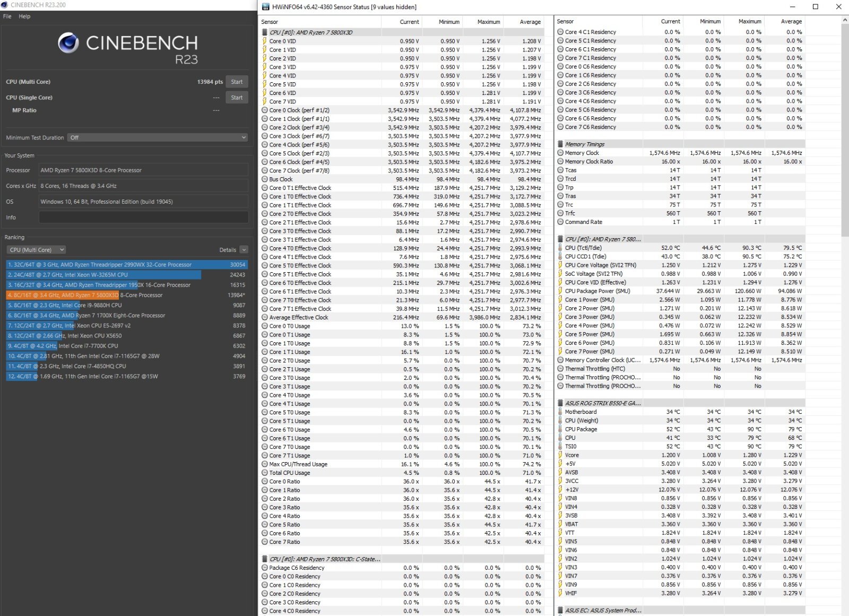
Task: Click the Memory Timings section icon
Action: (560, 144)
